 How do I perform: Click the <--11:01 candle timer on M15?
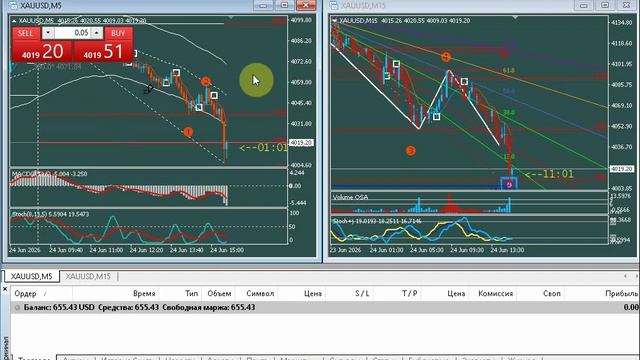549,174
